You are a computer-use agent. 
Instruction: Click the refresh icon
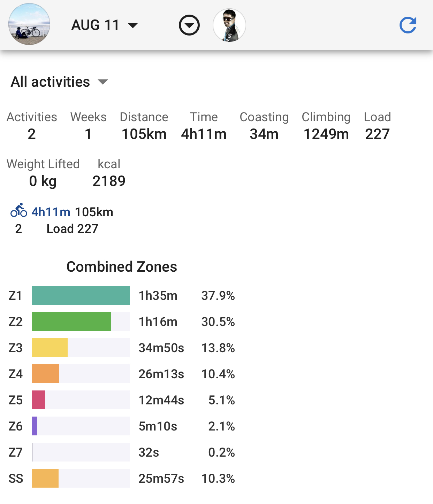point(408,25)
